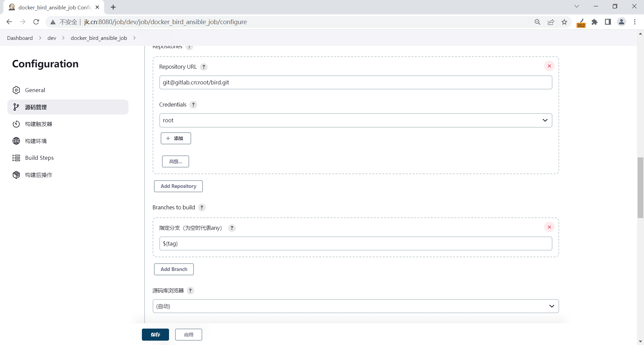Open the Dashboard breadcrumb link
644x345 pixels.
(20, 38)
